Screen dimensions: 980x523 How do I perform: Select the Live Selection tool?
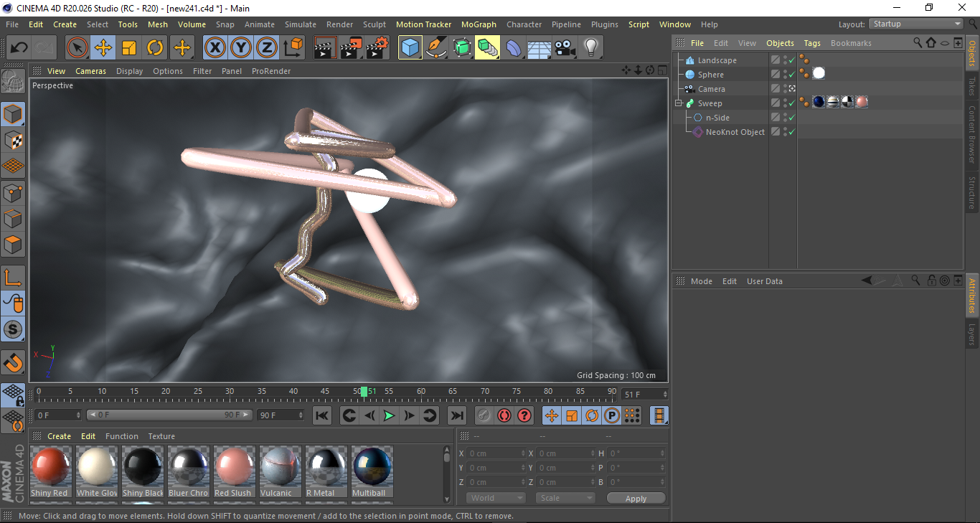coord(77,48)
